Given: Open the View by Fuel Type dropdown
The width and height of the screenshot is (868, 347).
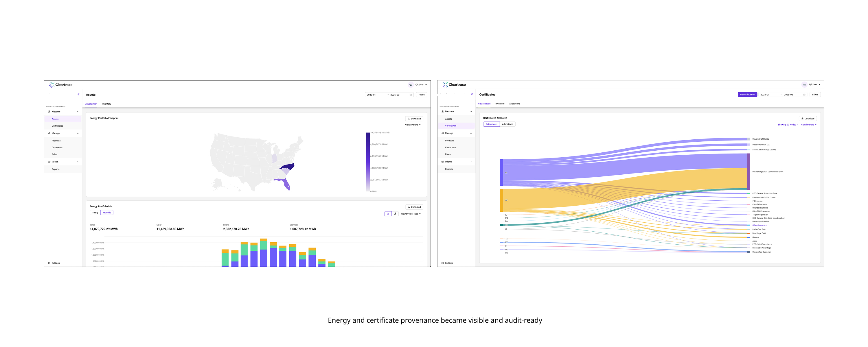Looking at the screenshot, I should (410, 214).
